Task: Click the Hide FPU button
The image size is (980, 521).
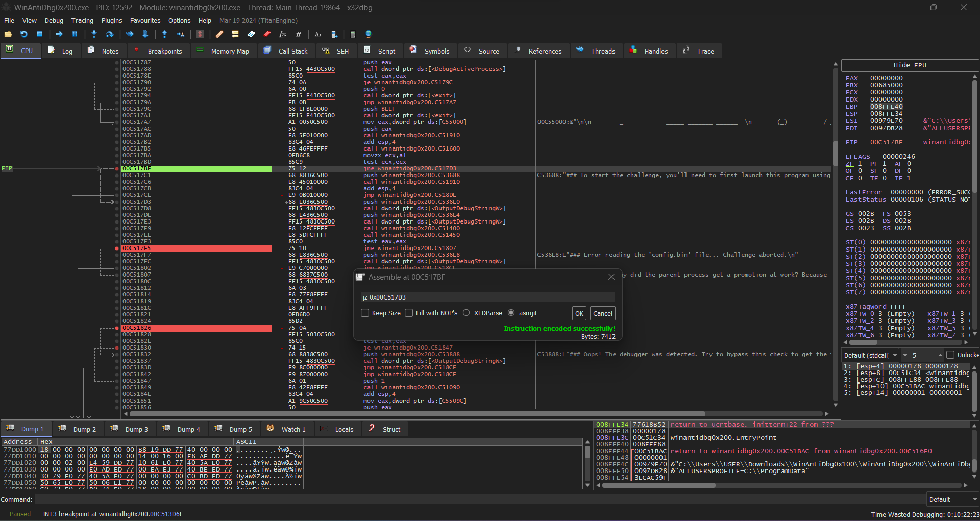Action: click(x=910, y=65)
